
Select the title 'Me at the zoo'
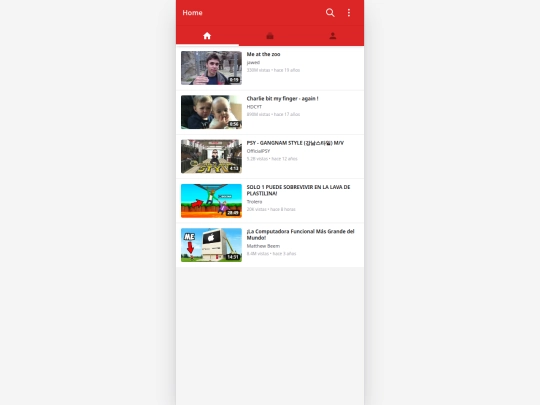click(263, 54)
